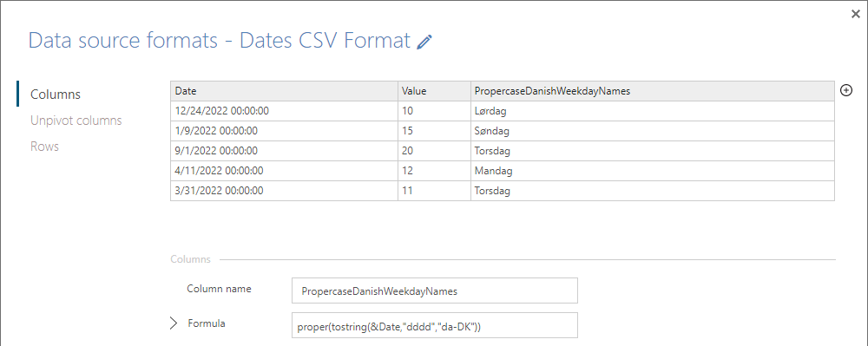
Task: Select the Mandag weekday cell
Action: (x=653, y=171)
